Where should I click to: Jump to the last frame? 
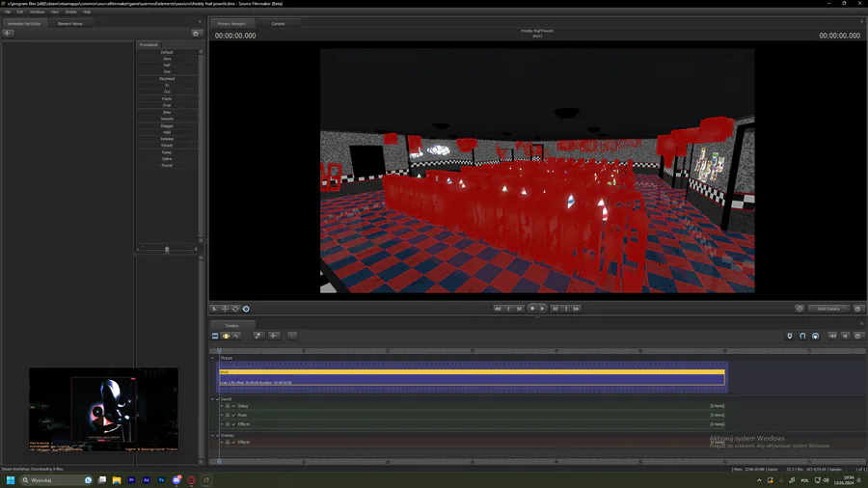tap(577, 309)
